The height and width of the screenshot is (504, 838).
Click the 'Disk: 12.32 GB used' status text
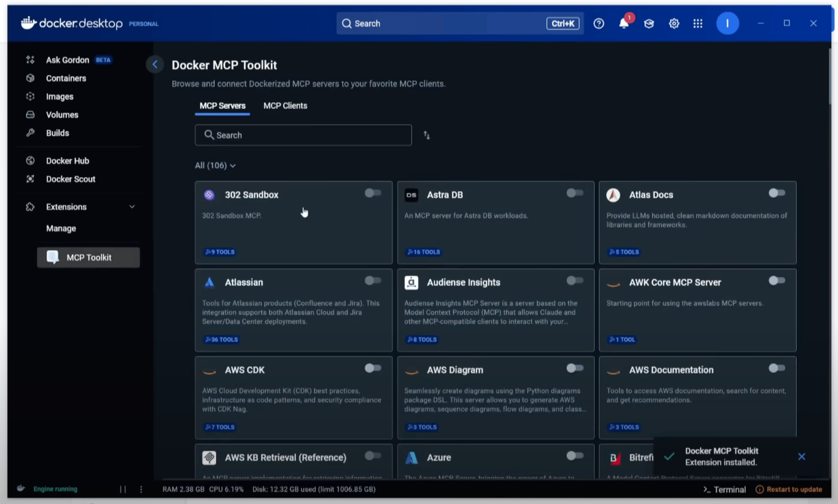point(314,489)
